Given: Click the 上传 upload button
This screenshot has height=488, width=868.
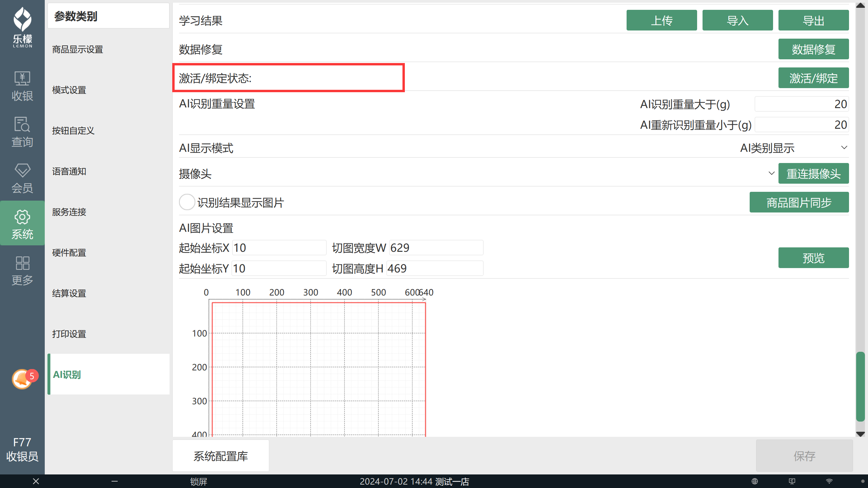Looking at the screenshot, I should [x=662, y=20].
